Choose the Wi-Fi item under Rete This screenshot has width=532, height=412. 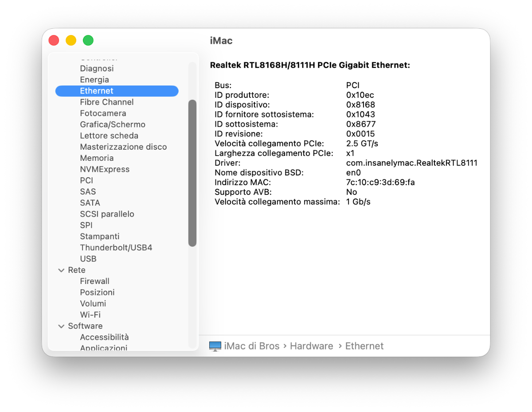[90, 315]
